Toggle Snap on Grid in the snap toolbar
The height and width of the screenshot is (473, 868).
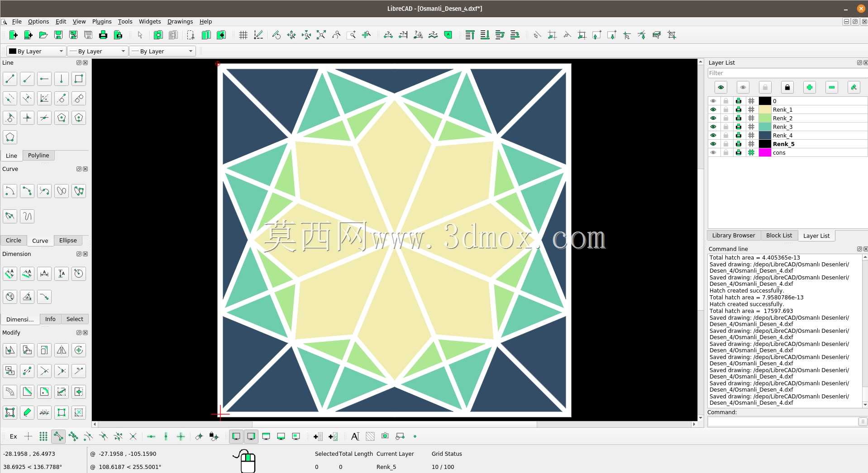click(x=43, y=436)
